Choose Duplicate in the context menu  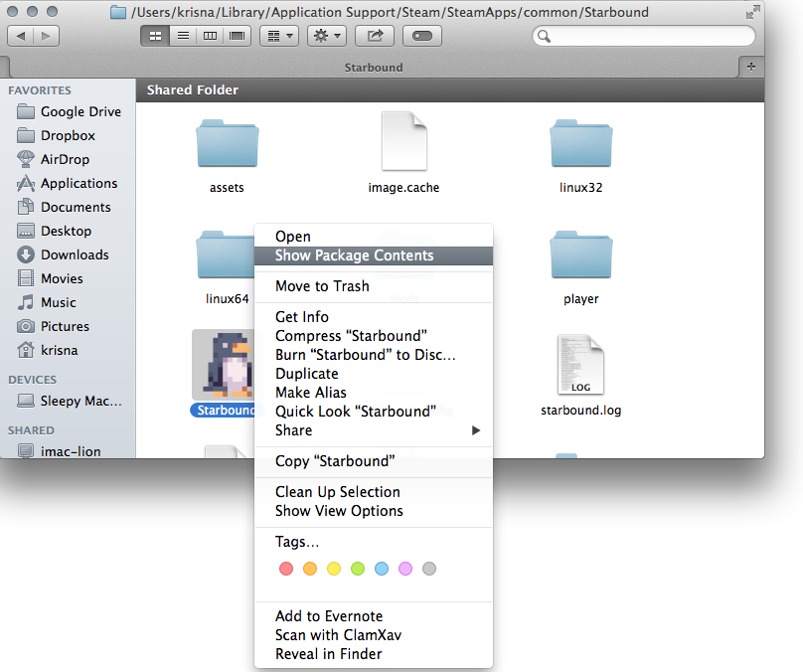[x=374, y=374]
